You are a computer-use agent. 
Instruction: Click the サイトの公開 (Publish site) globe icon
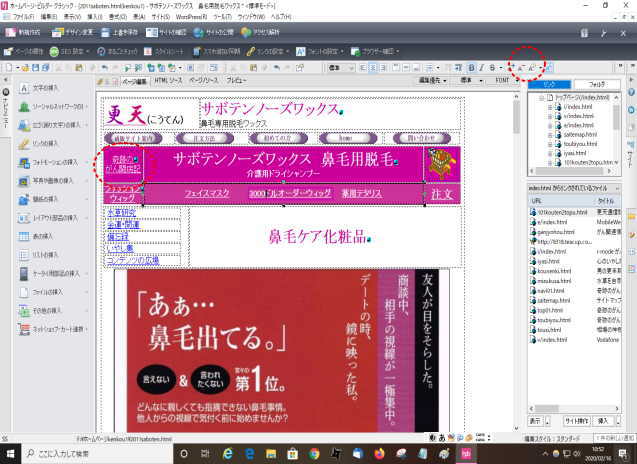198,33
